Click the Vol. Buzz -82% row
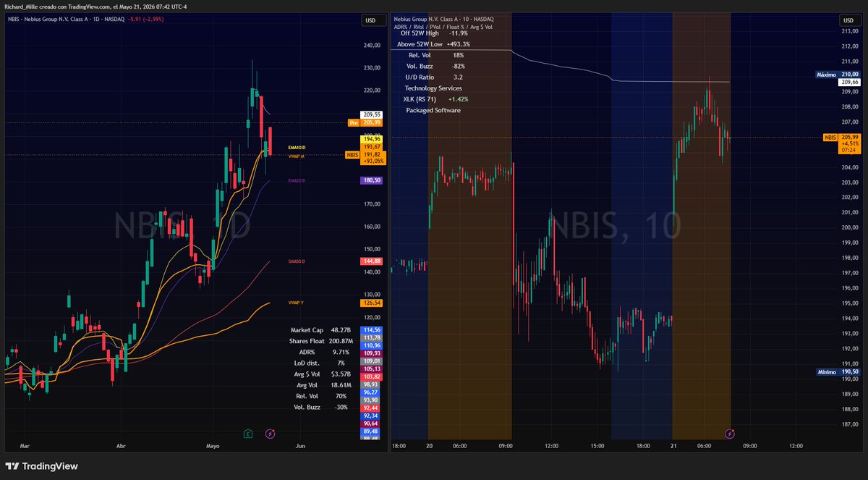The image size is (868, 480). pos(436,66)
